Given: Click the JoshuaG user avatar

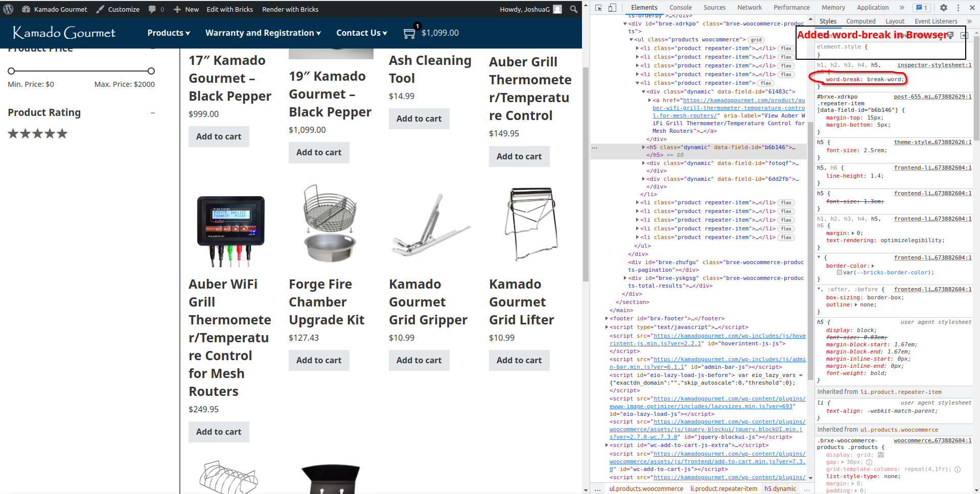Looking at the screenshot, I should click(557, 9).
